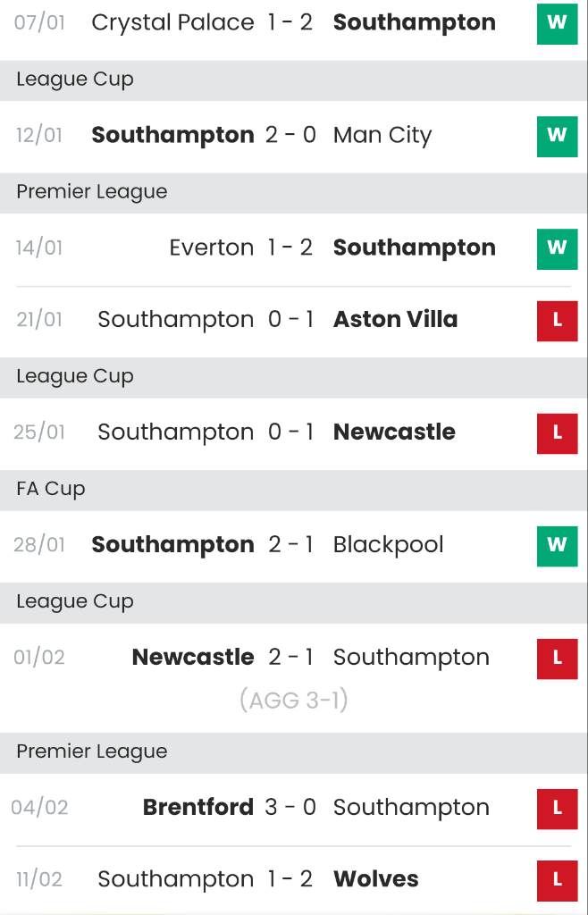Image resolution: width=588 pixels, height=915 pixels.
Task: Click the L badge for the Brentford match
Action: [x=557, y=808]
